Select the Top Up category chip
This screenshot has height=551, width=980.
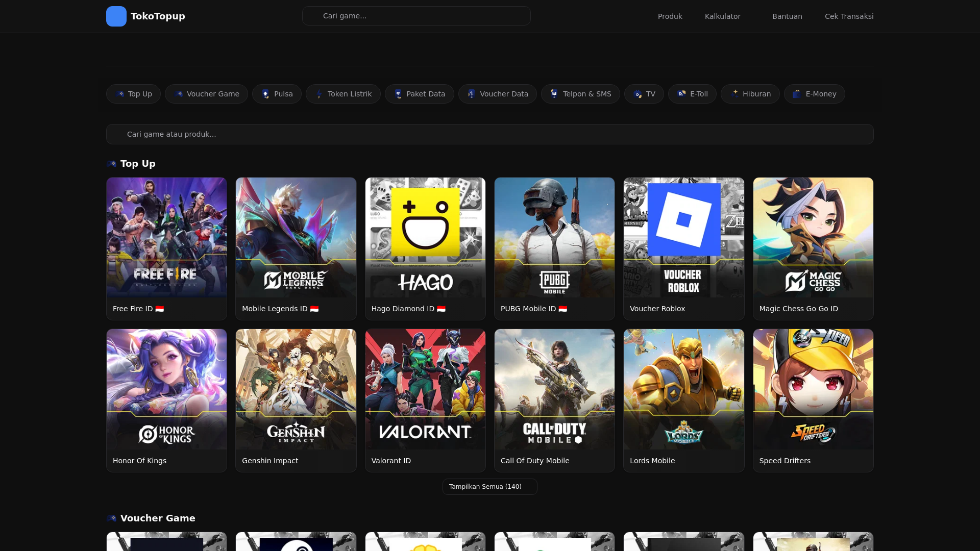pyautogui.click(x=133, y=94)
